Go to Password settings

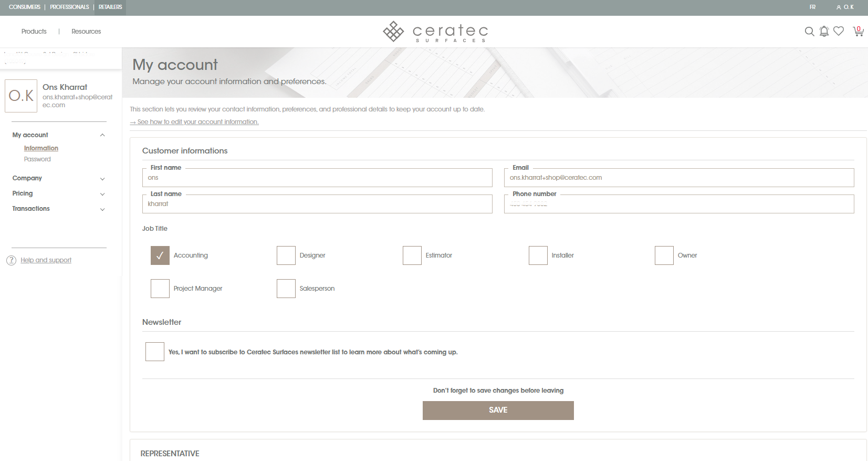point(37,159)
